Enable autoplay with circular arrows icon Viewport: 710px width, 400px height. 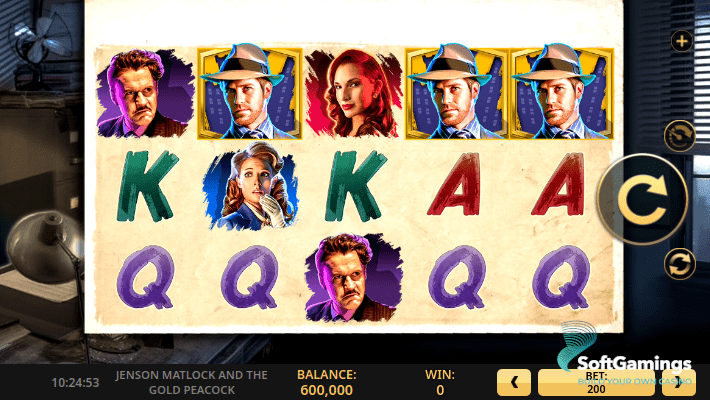[x=680, y=264]
